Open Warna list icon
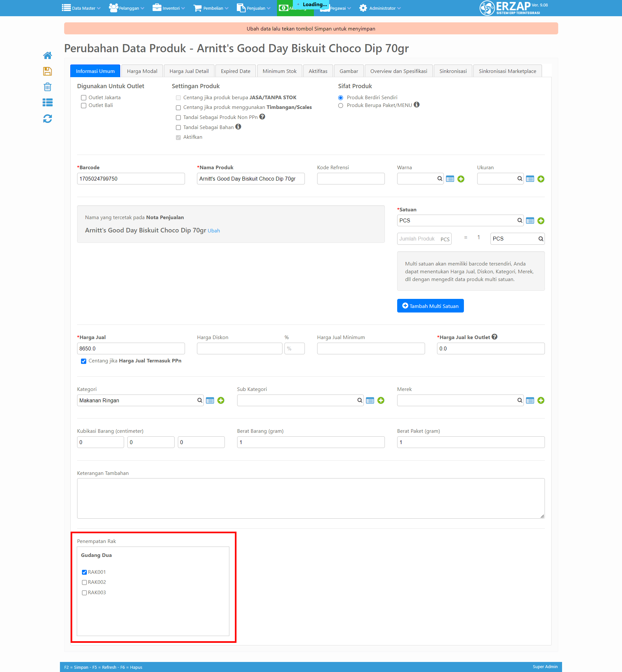Screen dimensions: 622x672 coord(450,179)
